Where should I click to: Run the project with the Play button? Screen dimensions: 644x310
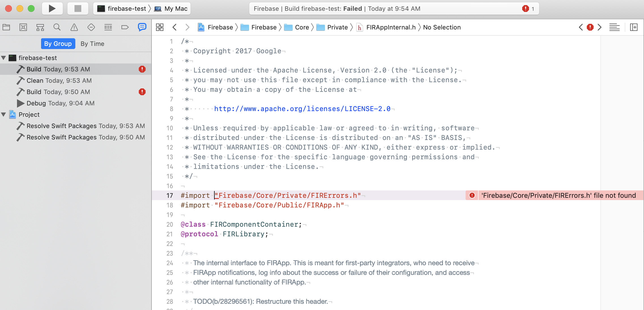(x=52, y=9)
